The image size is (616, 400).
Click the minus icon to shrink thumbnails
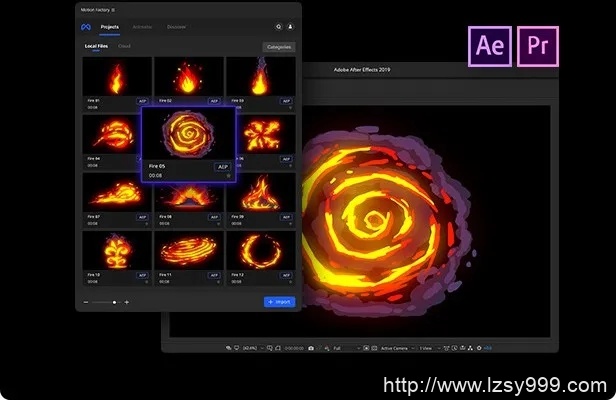[x=86, y=301]
